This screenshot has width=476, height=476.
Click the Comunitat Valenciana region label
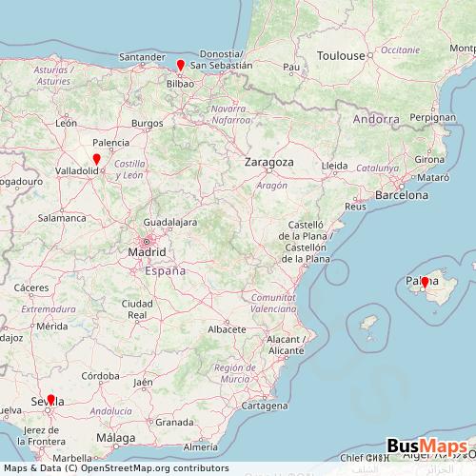[x=273, y=304]
